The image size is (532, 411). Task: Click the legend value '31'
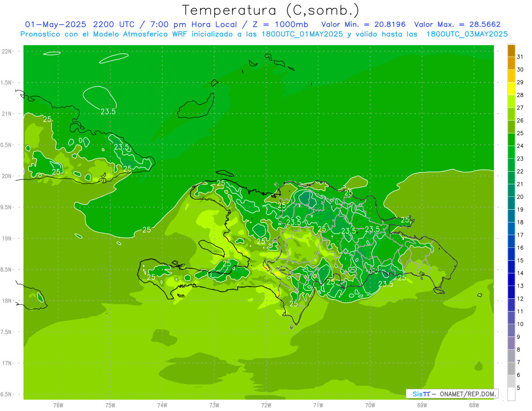(520, 57)
